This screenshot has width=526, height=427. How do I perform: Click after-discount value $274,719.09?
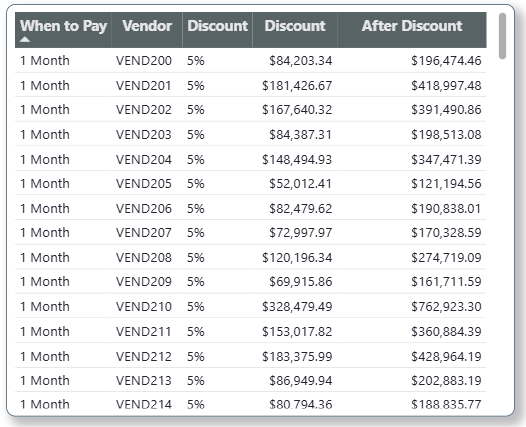point(446,257)
